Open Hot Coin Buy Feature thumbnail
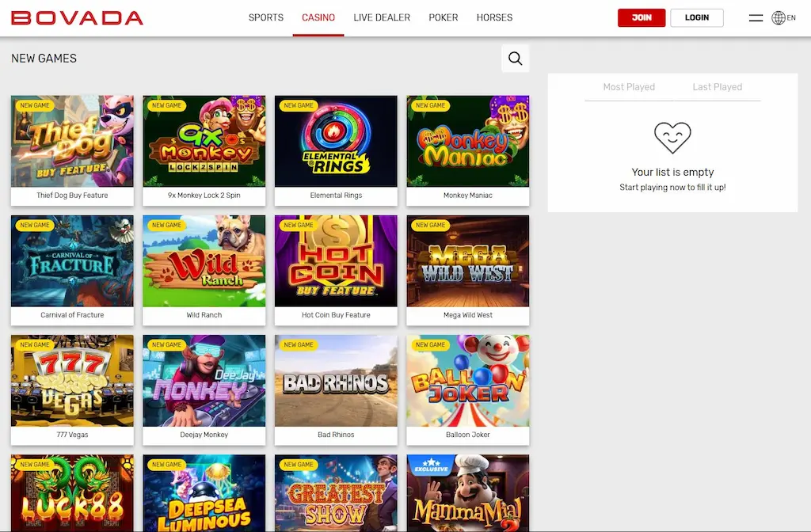The height and width of the screenshot is (532, 811). pyautogui.click(x=336, y=261)
